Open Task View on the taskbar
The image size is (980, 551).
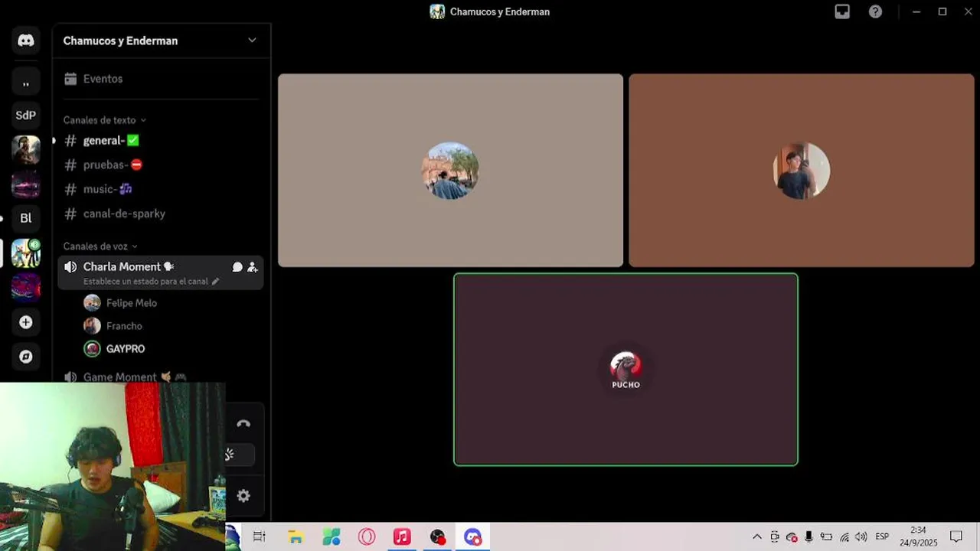(260, 537)
